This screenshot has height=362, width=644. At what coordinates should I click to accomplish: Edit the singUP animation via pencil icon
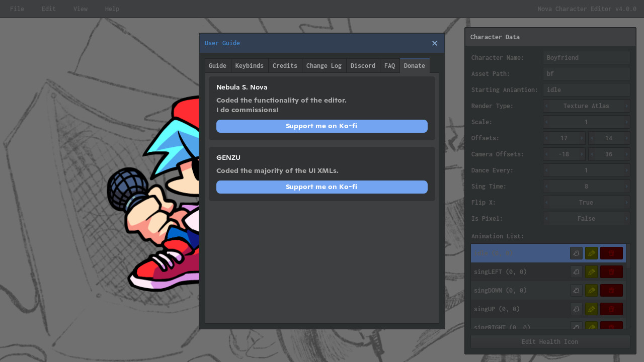pyautogui.click(x=591, y=309)
